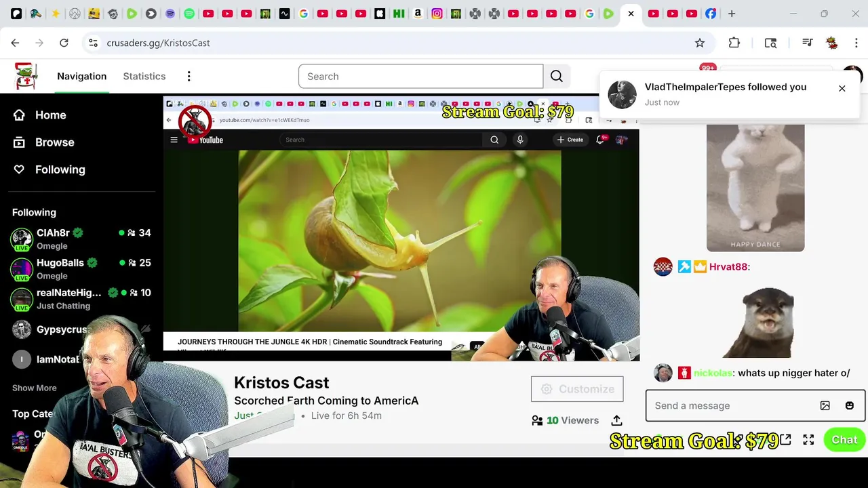Click the otter image posted by Hrvat88
Image resolution: width=868 pixels, height=488 pixels.
(x=758, y=321)
